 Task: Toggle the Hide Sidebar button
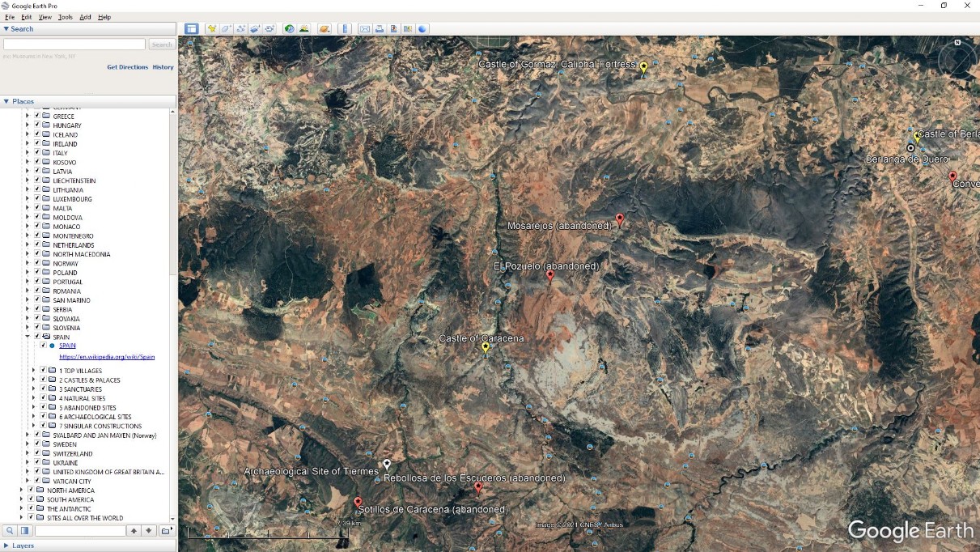[192, 29]
